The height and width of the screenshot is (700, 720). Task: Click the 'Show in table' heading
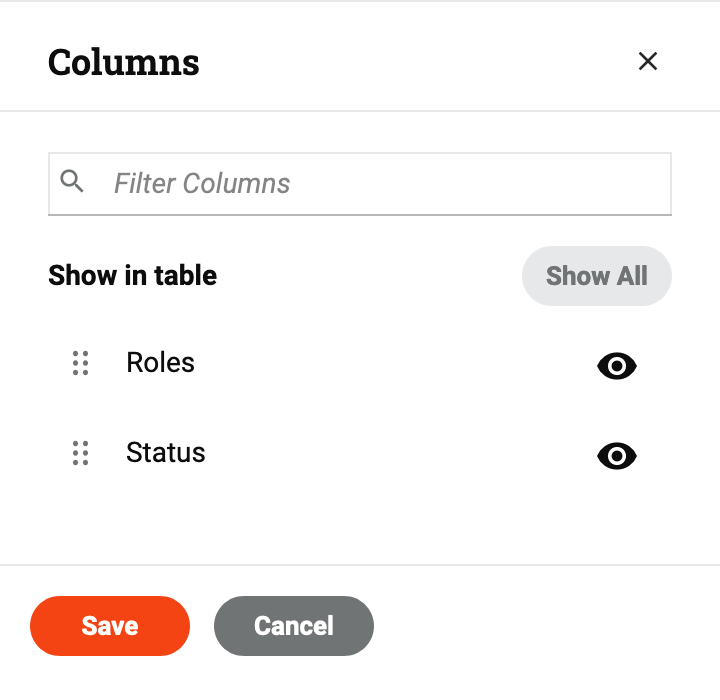point(133,275)
